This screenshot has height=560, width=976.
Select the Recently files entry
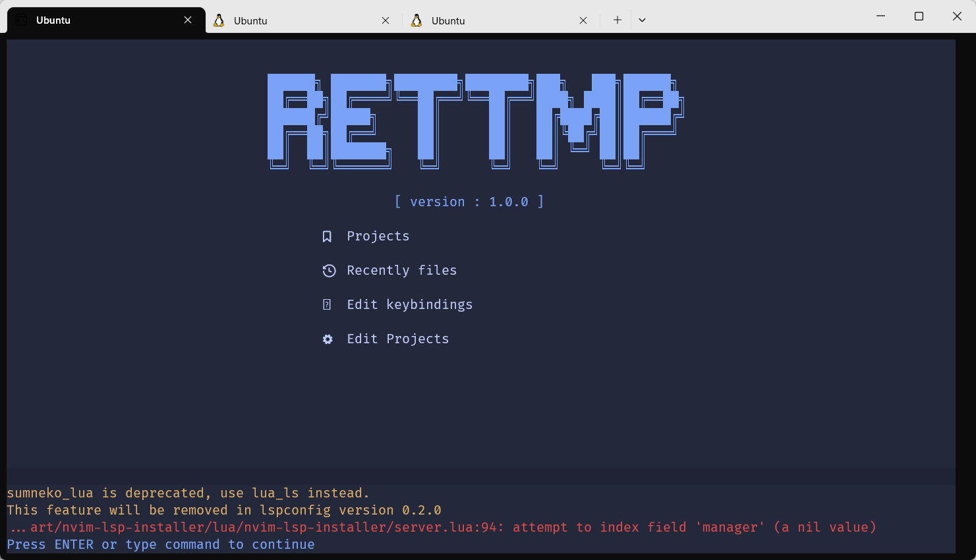coord(401,270)
